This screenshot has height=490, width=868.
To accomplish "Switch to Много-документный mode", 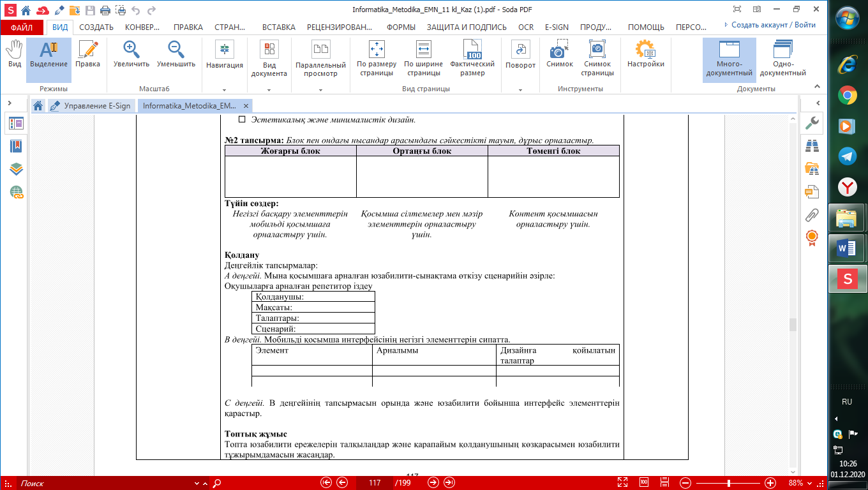I will [x=729, y=59].
